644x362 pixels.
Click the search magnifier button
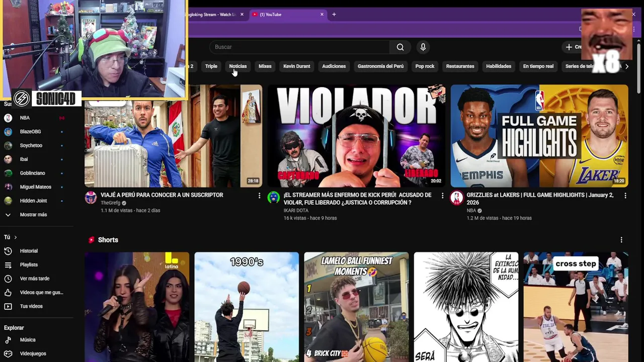(x=400, y=47)
